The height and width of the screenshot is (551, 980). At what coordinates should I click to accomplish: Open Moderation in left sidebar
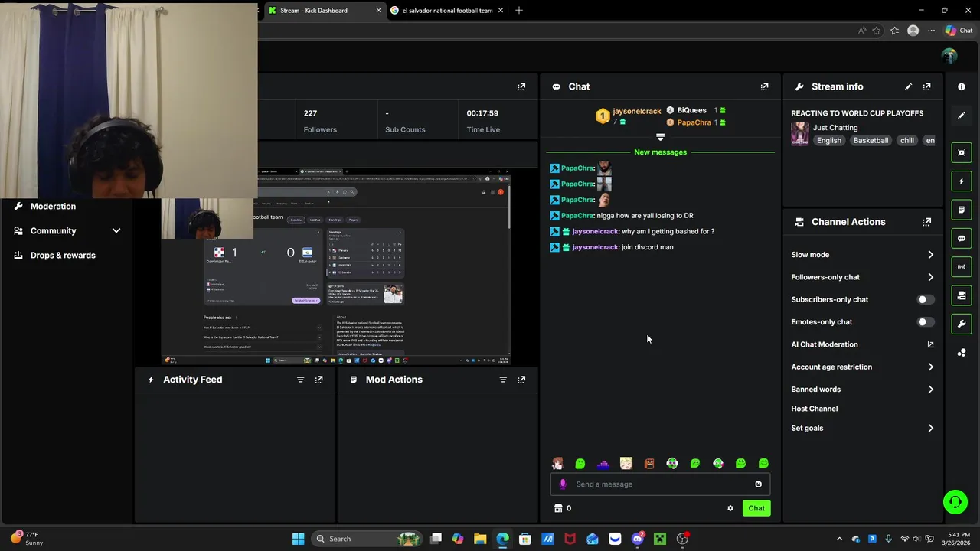click(x=53, y=207)
